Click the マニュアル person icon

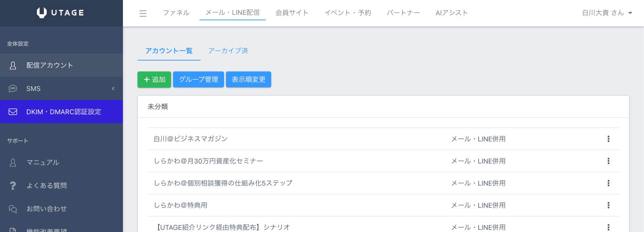coord(13,162)
